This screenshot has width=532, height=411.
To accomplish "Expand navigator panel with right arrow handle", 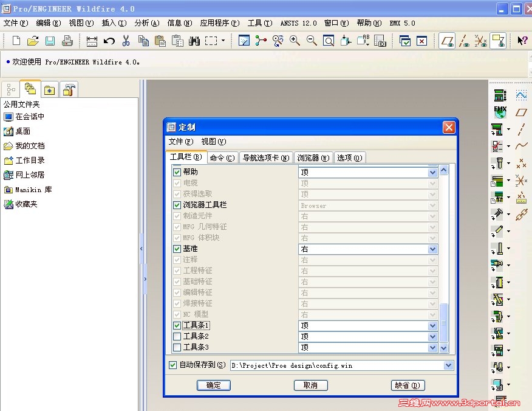I will (145, 279).
